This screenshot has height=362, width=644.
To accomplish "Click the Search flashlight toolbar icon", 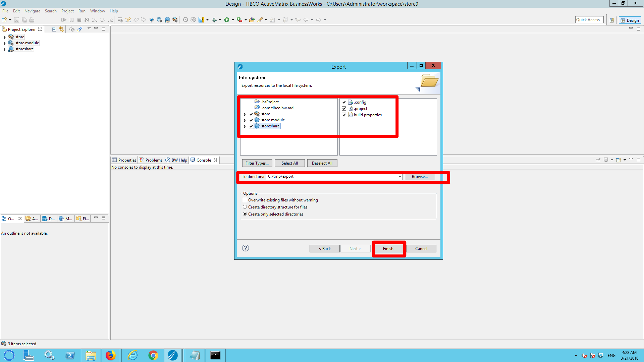I will click(260, 20).
